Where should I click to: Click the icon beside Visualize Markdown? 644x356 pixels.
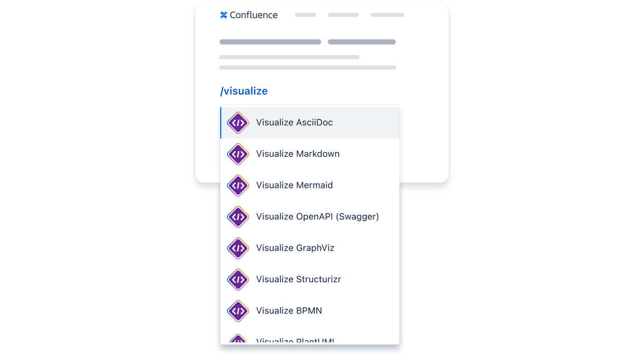click(238, 154)
